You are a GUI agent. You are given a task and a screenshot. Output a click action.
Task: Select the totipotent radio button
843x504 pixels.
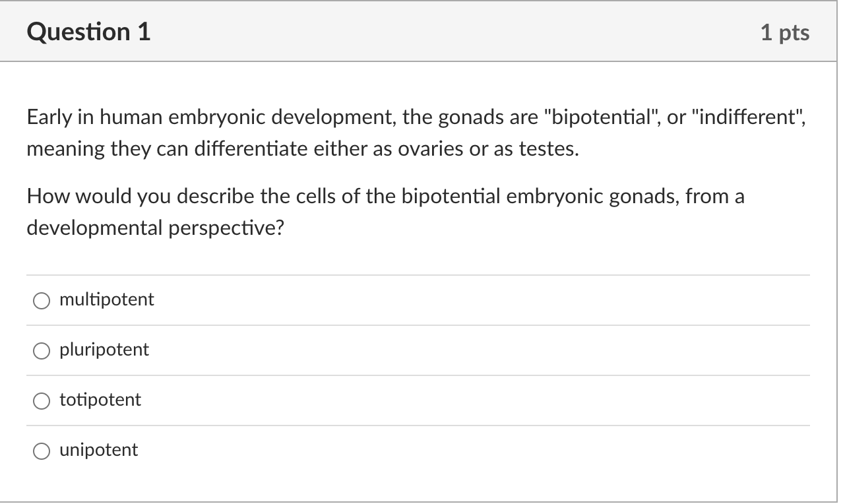pos(42,401)
